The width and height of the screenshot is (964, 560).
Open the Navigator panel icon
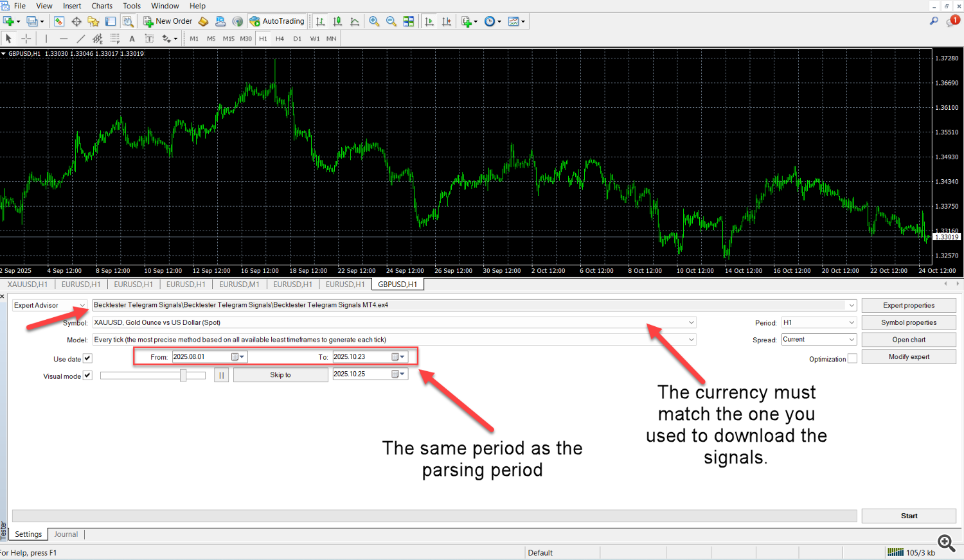tap(93, 21)
